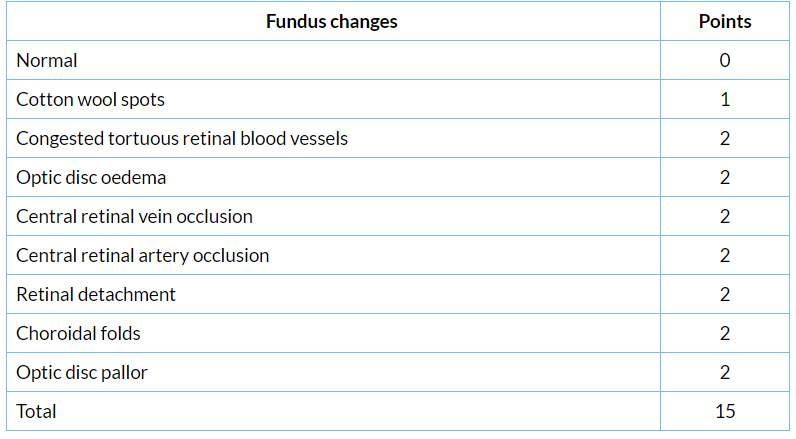Click the "Fundus changes" column header
796x439 pixels.
click(331, 21)
